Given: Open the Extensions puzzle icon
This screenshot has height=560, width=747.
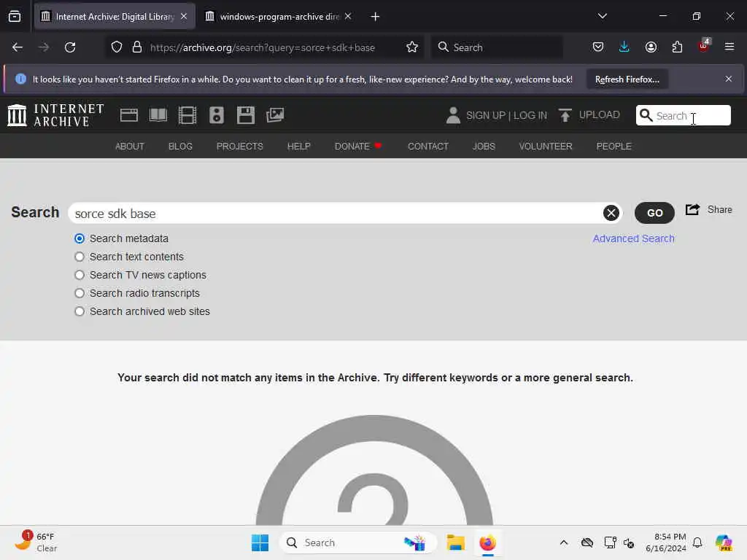Looking at the screenshot, I should tap(677, 47).
